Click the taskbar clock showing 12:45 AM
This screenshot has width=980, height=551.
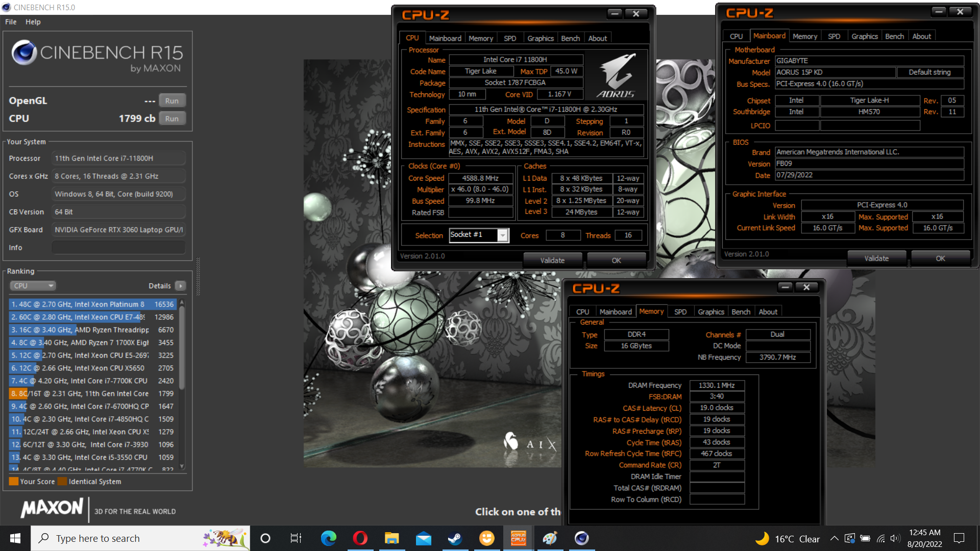point(924,538)
